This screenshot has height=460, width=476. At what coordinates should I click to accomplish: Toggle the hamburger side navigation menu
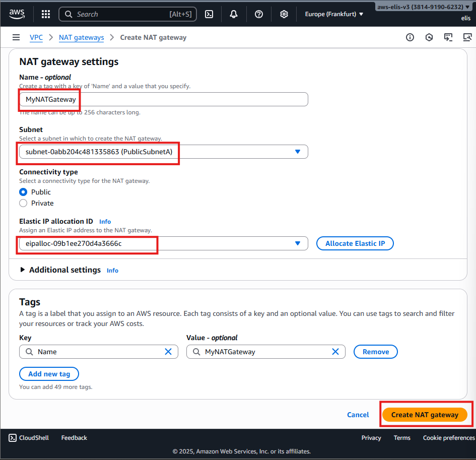tap(16, 38)
